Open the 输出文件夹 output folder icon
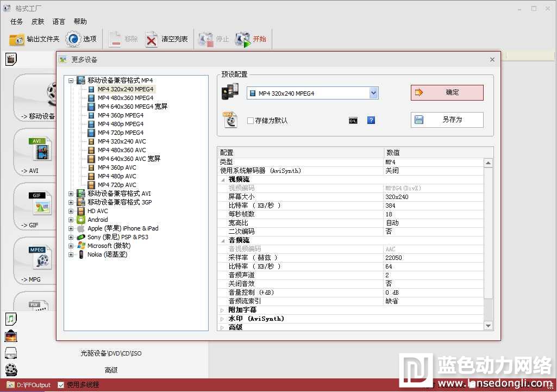This screenshot has height=392, width=557. (x=17, y=39)
